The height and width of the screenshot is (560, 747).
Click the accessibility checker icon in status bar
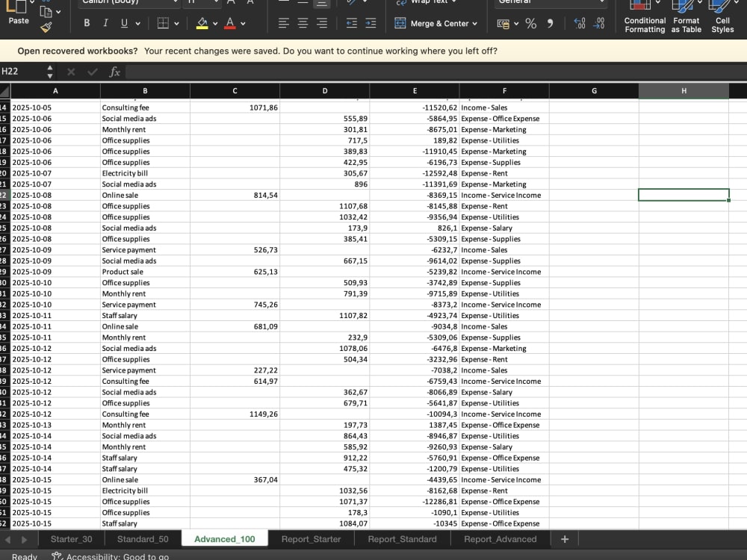click(x=58, y=556)
